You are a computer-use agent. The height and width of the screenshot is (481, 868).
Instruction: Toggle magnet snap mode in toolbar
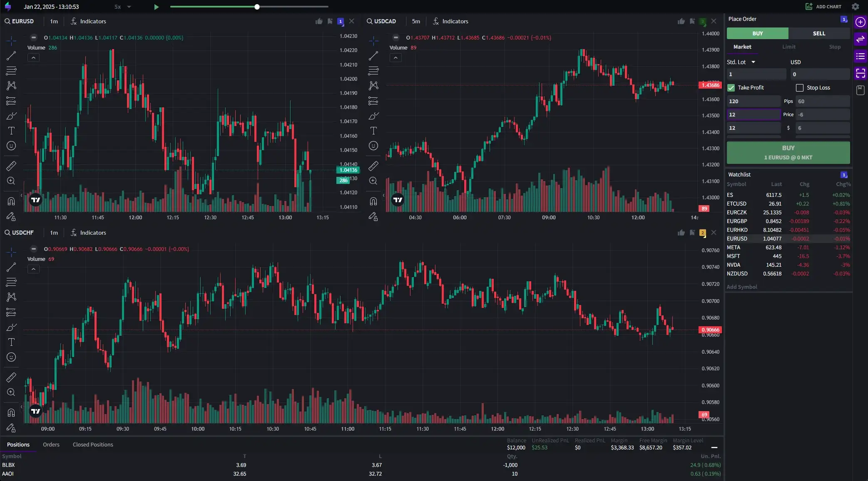tap(11, 201)
